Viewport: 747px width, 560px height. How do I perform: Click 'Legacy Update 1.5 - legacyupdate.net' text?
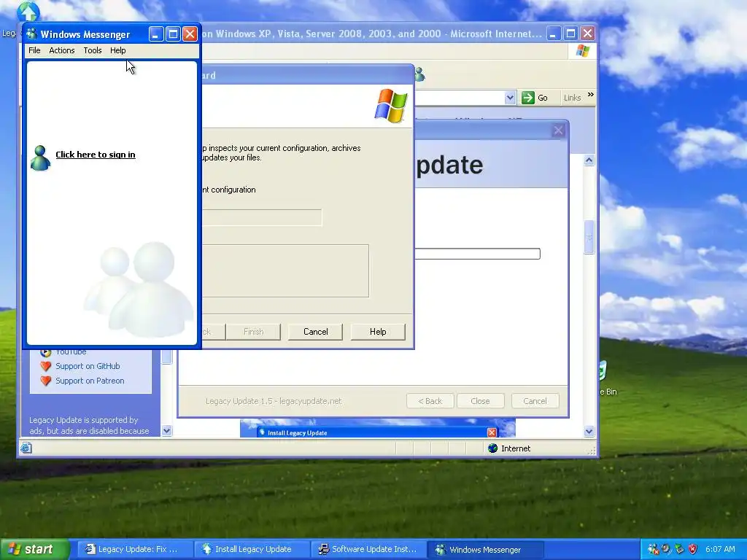tap(274, 401)
